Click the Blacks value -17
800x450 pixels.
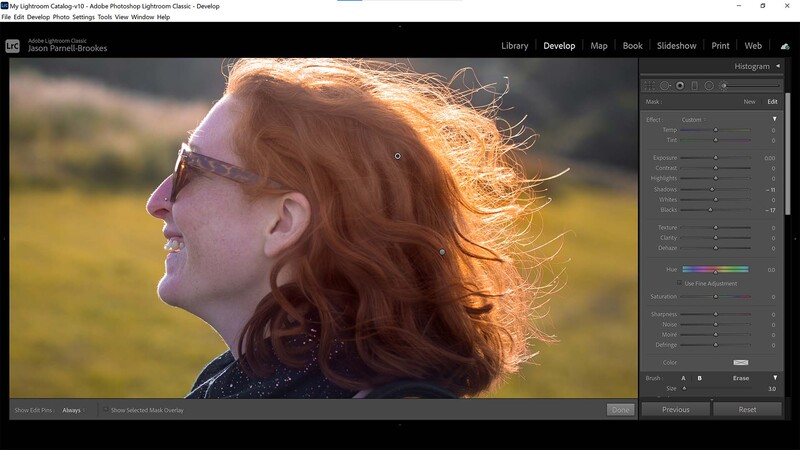tap(770, 210)
